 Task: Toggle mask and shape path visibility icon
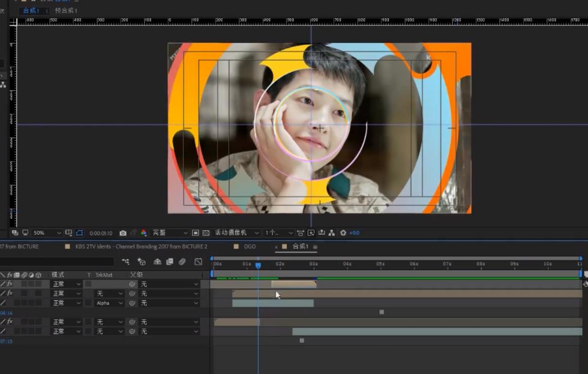(x=79, y=233)
